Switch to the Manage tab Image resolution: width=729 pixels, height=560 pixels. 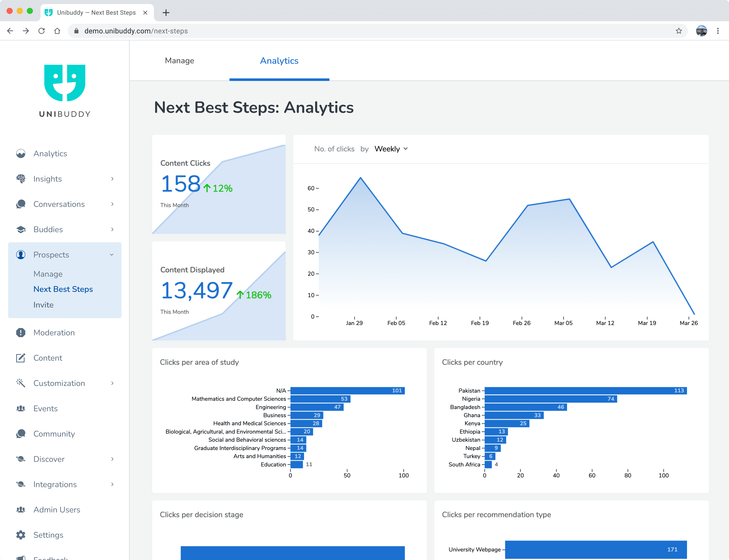[x=179, y=61]
